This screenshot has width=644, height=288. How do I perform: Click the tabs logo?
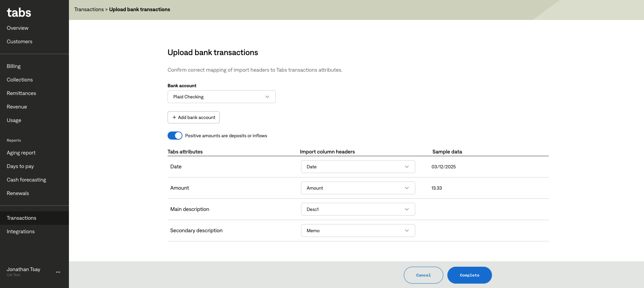click(x=19, y=13)
